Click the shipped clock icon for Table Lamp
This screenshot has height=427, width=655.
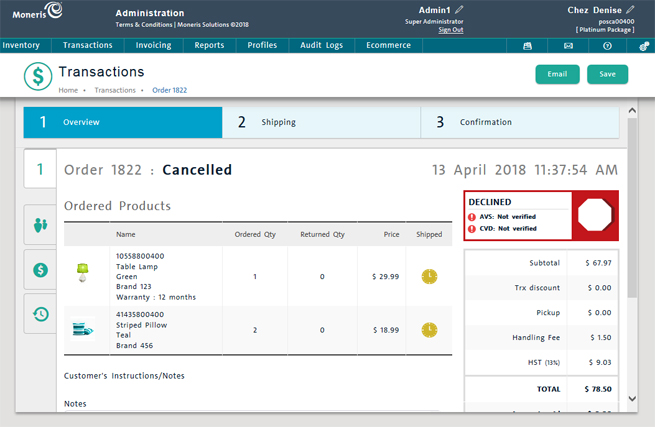429,276
